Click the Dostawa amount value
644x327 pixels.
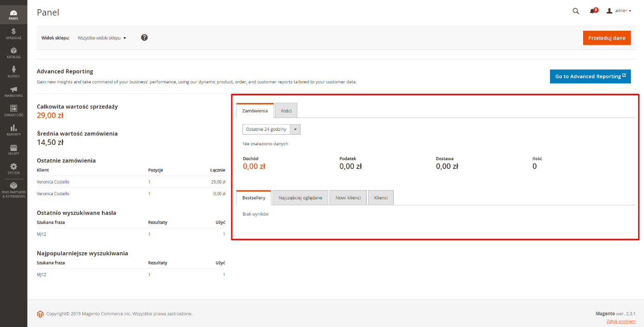click(x=447, y=166)
